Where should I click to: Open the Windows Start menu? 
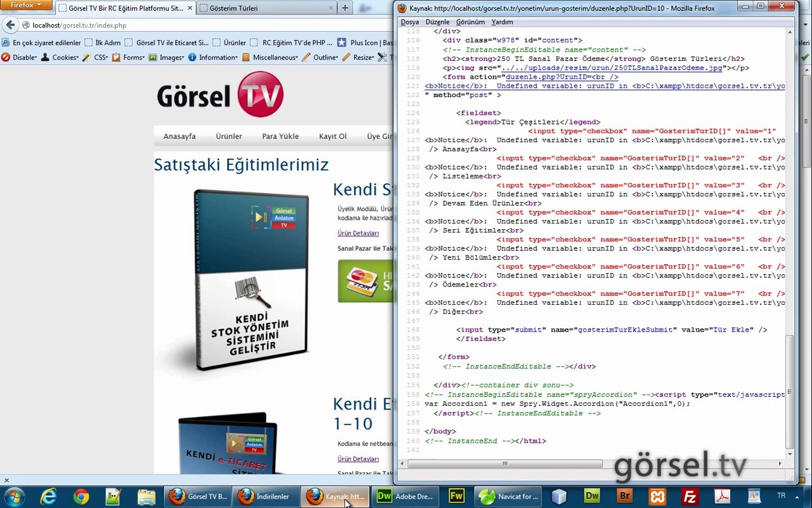click(15, 496)
